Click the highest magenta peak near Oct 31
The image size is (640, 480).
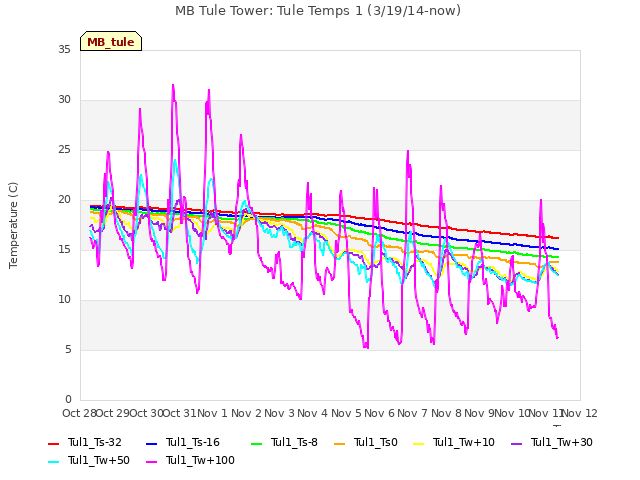pos(173,85)
